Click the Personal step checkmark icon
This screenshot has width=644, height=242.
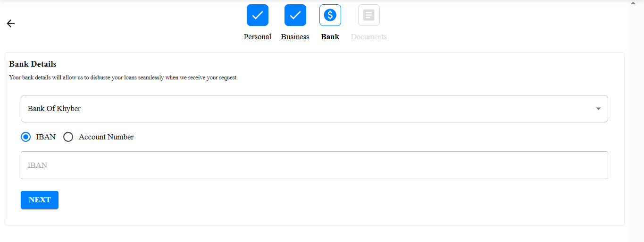(x=258, y=15)
